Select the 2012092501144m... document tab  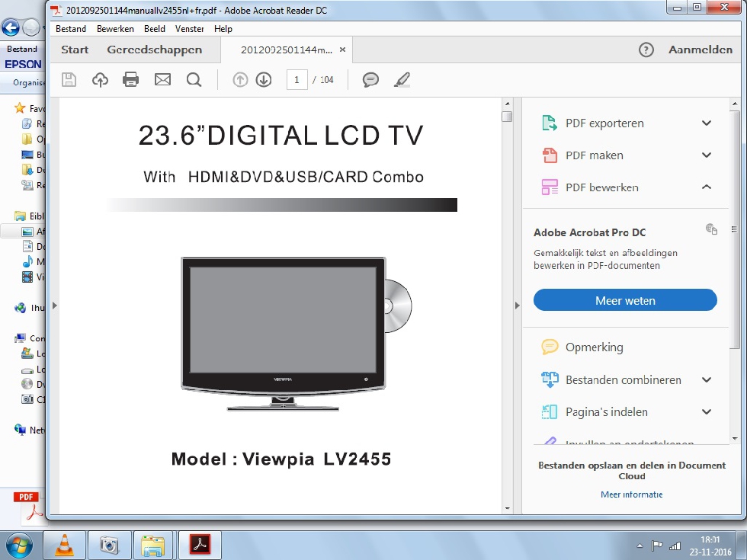287,50
